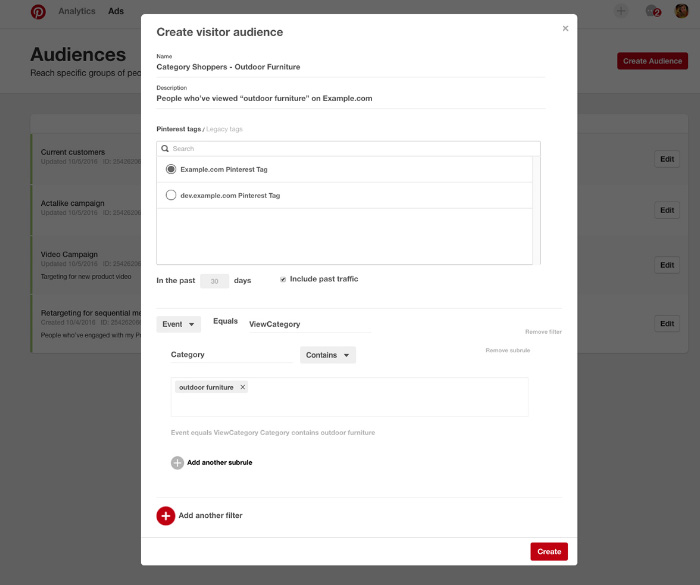Click inside the keyword chips input box

click(350, 397)
